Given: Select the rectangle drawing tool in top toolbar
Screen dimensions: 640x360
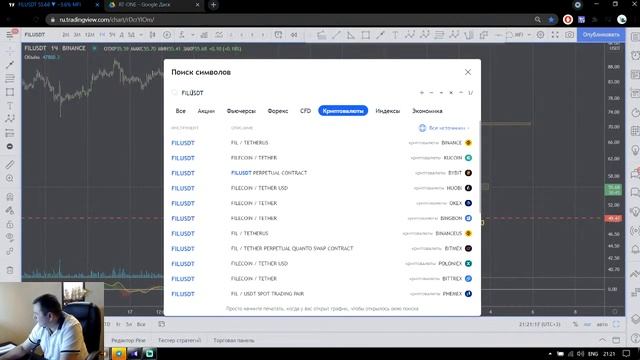Looking at the screenshot, I should tap(366, 35).
